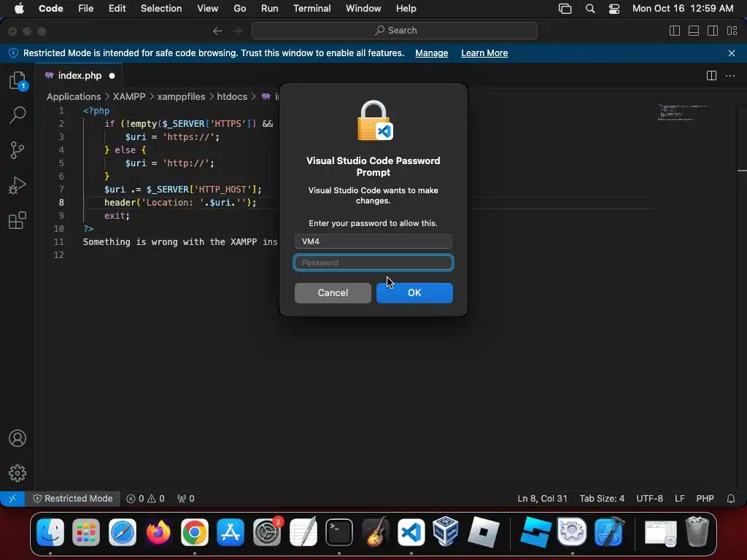This screenshot has height=560, width=747.
Task: Open the Trash in the dock
Action: pyautogui.click(x=697, y=532)
